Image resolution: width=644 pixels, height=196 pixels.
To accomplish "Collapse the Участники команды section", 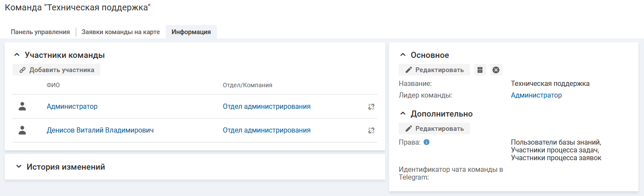I will tap(17, 55).
